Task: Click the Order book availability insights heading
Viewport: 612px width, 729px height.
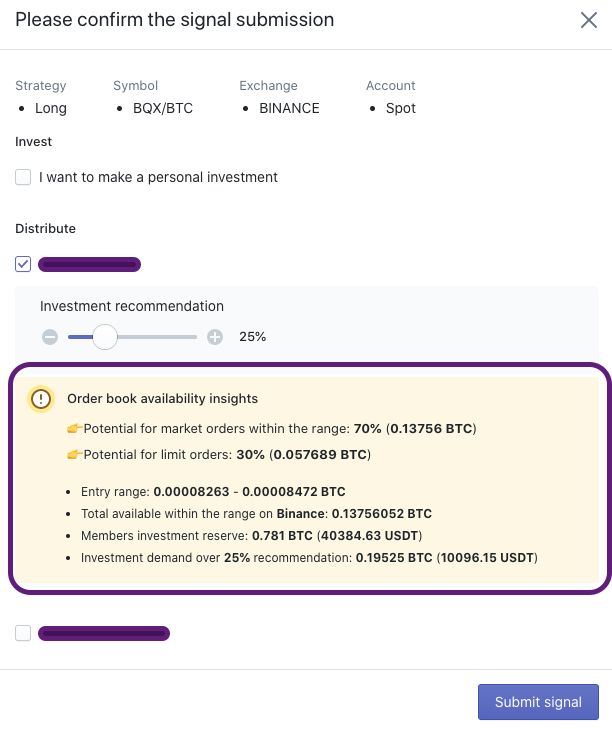Action: pos(162,398)
